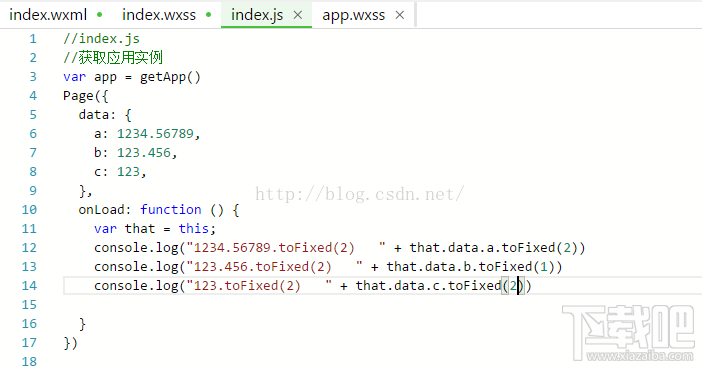Click the unsaved dot on index.wxss tab

tap(209, 15)
